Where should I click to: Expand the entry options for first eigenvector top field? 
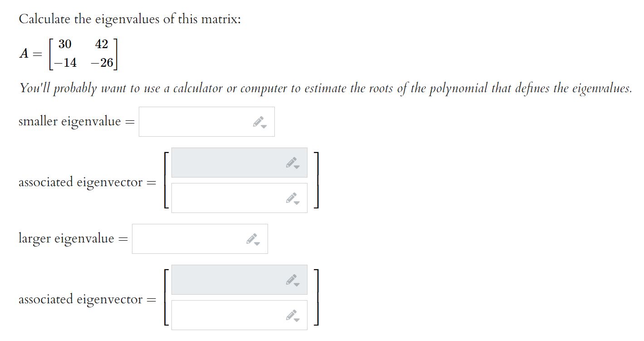coord(298,166)
